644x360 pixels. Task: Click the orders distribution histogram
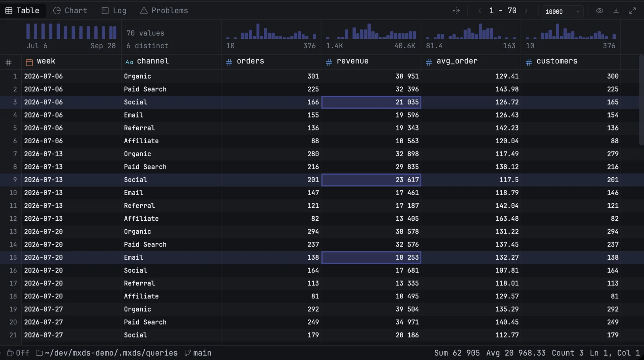pyautogui.click(x=271, y=31)
